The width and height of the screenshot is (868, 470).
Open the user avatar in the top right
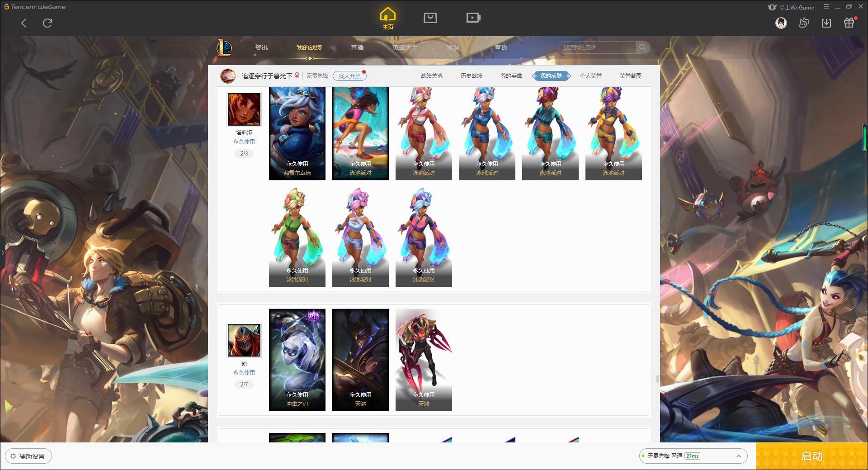click(781, 23)
